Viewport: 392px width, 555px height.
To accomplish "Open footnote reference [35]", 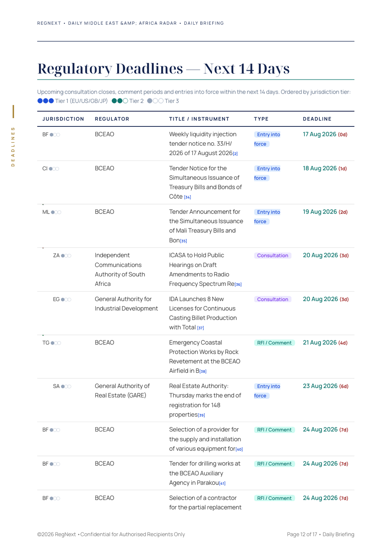I will pos(183,241).
